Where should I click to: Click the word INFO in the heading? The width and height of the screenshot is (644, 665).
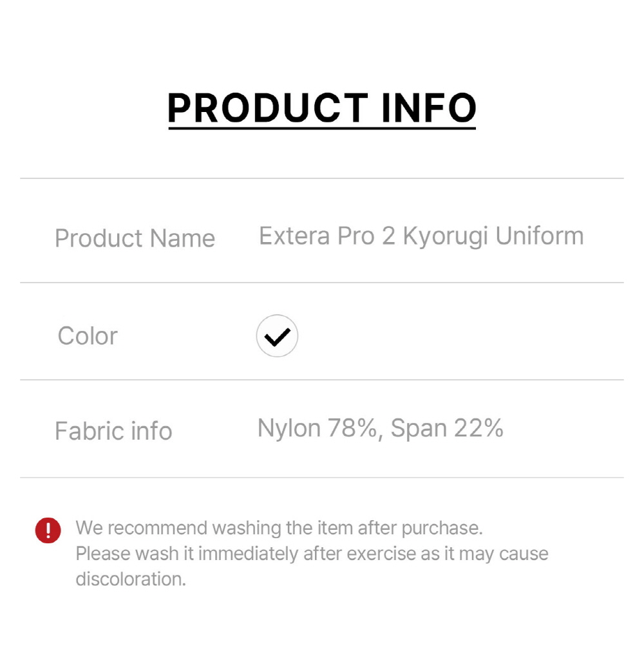[428, 108]
